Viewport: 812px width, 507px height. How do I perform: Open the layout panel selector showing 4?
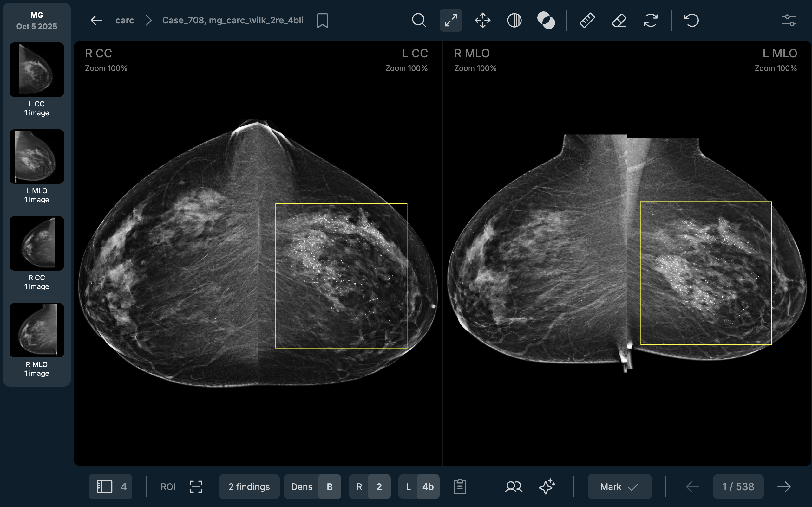110,486
